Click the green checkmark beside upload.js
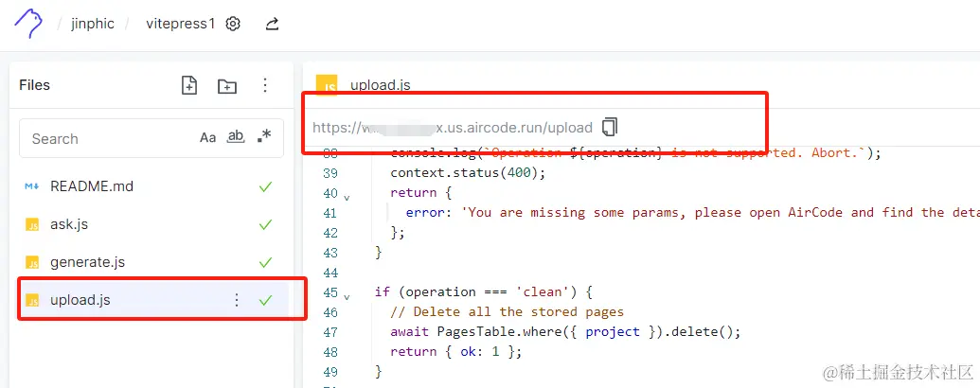980x388 pixels. point(266,301)
